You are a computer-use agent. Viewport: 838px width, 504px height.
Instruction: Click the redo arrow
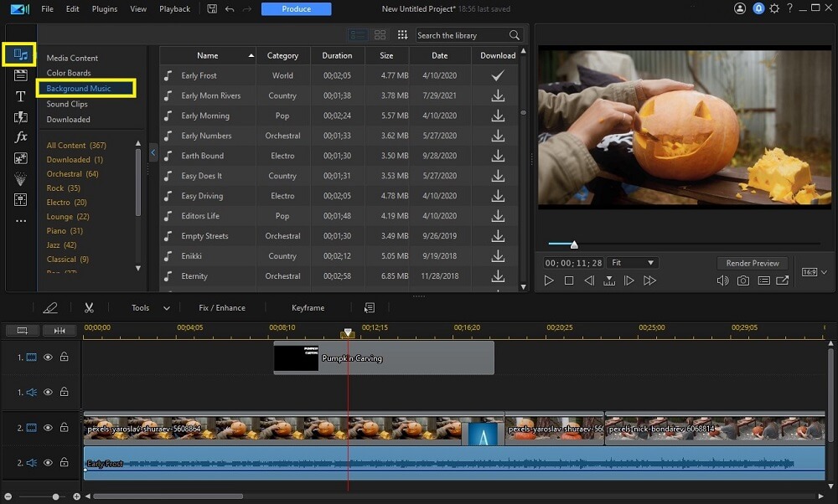[x=247, y=9]
